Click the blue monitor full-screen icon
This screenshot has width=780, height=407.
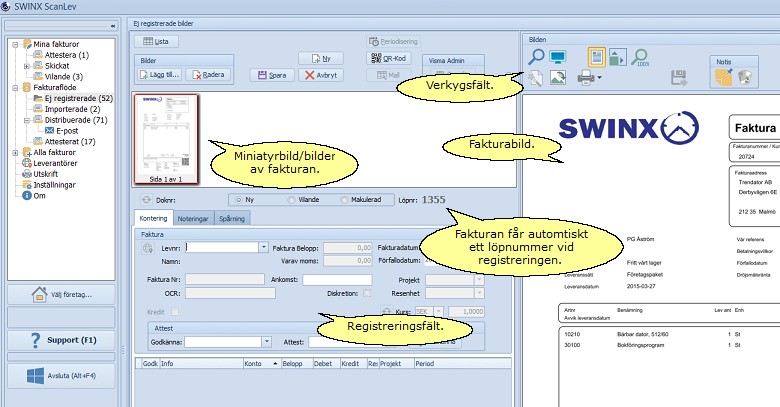558,57
